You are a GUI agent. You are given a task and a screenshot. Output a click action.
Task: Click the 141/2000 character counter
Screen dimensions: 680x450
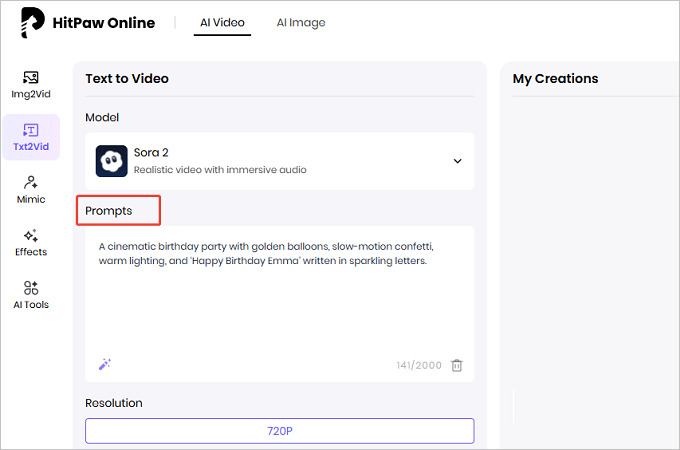click(418, 366)
